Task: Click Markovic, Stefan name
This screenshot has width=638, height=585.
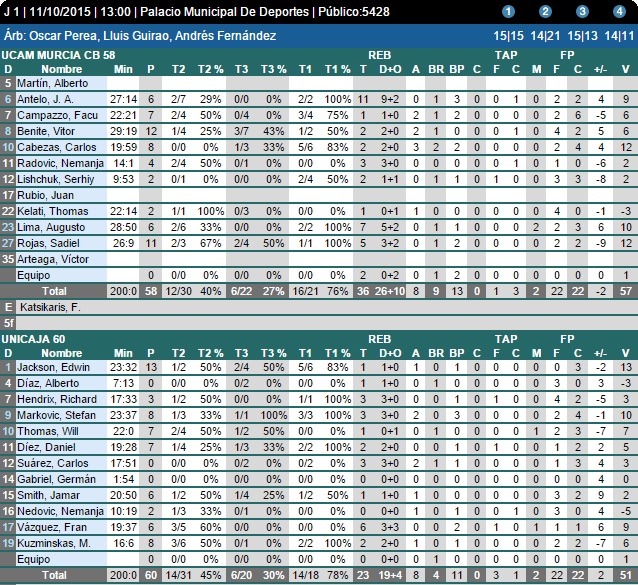Action: click(x=56, y=415)
